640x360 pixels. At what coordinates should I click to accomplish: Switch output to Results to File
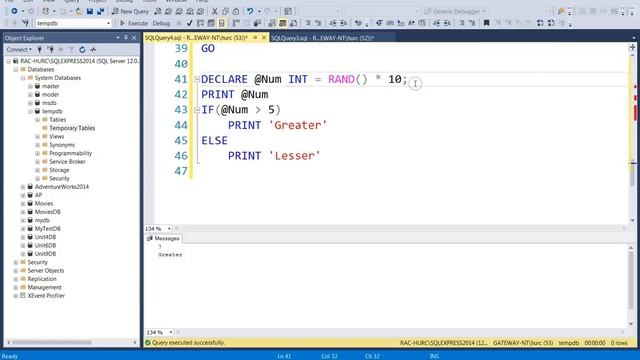(293, 23)
